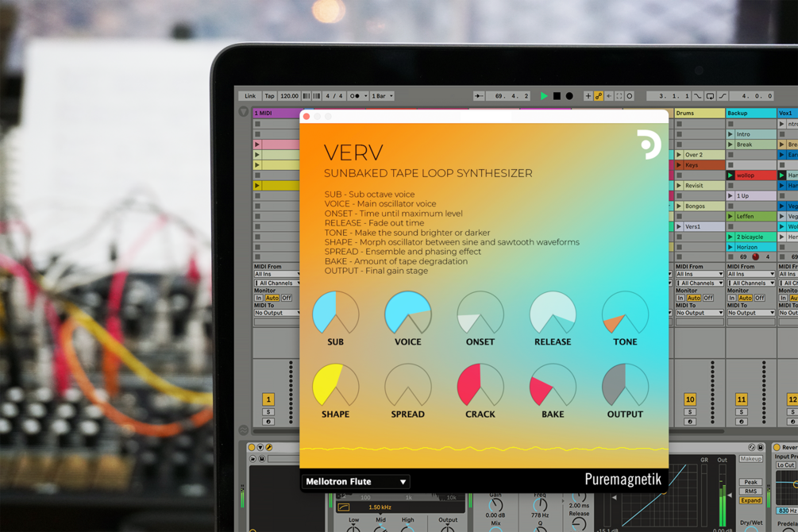
Task: Select the Backup track header
Action: click(751, 113)
